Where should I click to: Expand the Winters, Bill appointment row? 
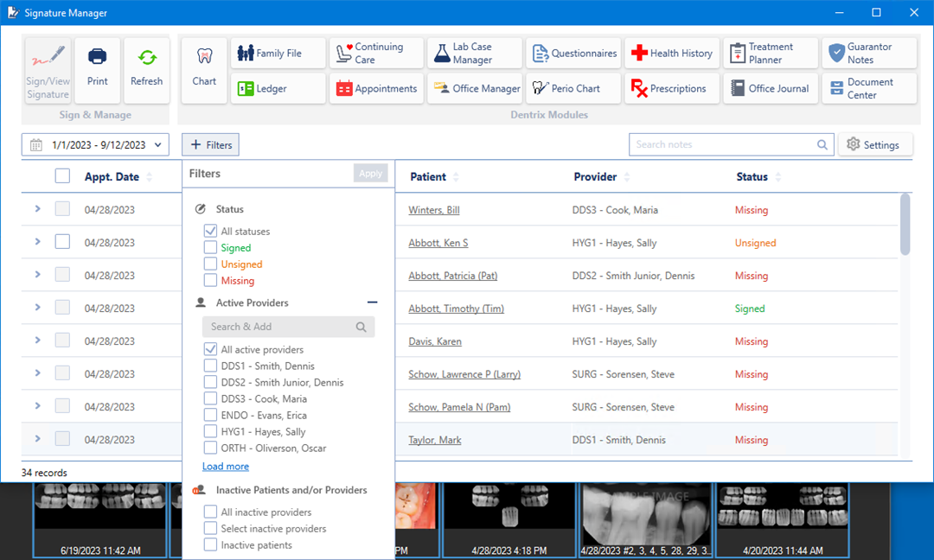point(37,209)
